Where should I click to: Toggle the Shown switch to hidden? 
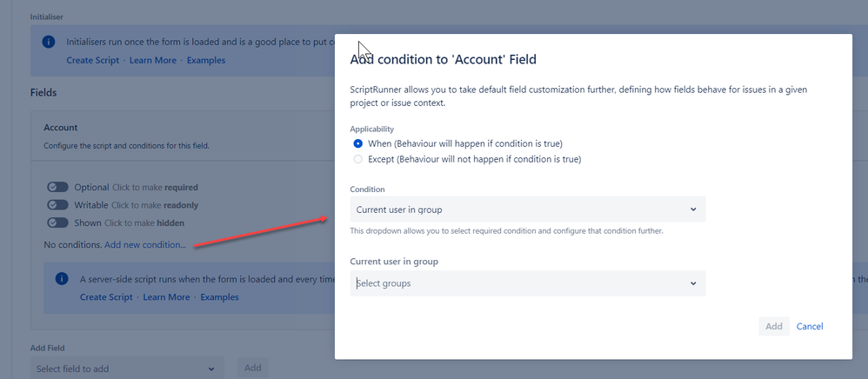click(x=57, y=223)
